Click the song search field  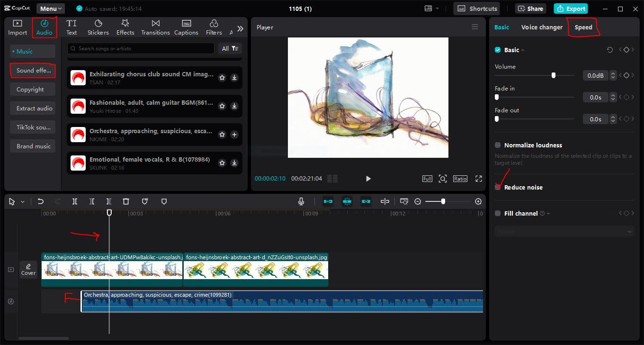(x=141, y=48)
